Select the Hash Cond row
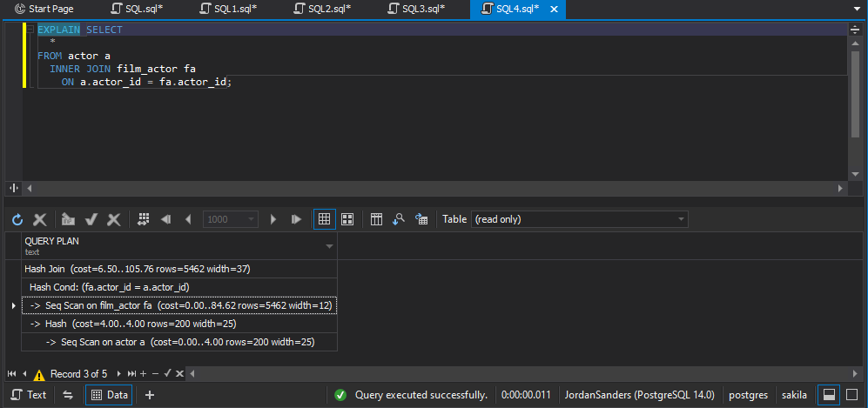This screenshot has height=408, width=868. 178,287
